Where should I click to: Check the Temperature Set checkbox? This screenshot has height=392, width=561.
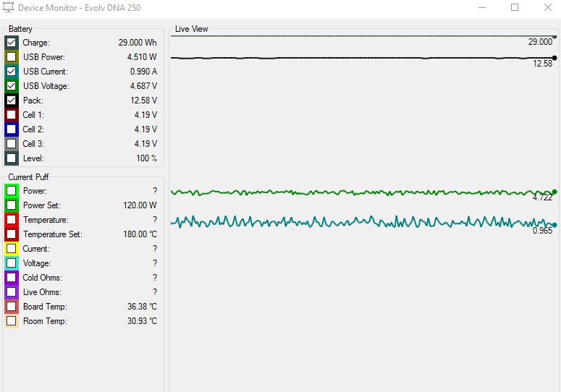[x=12, y=234]
